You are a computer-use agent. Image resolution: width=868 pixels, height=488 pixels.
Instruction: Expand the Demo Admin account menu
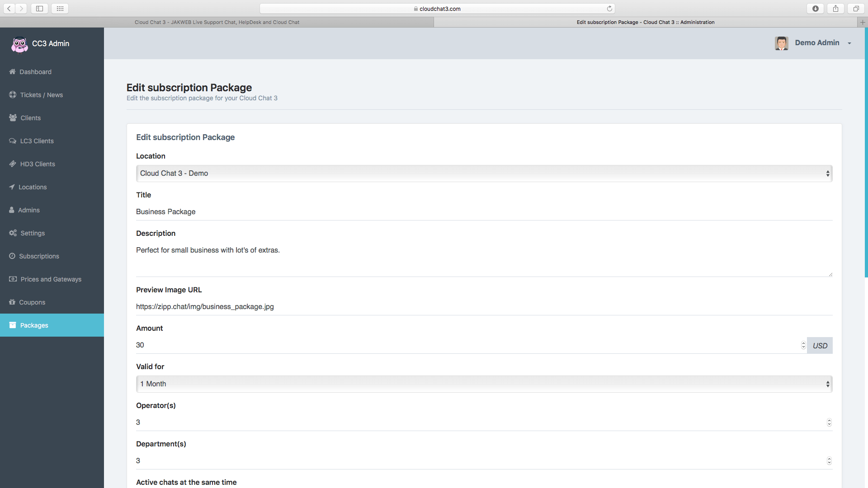[x=849, y=43]
